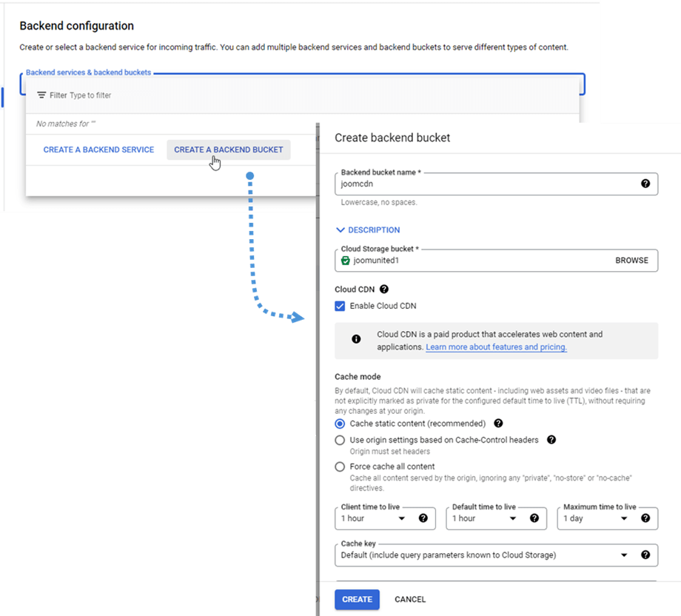Click CREATE A BACKEND BUCKET option
Viewport: 681px width, 616px height.
[228, 150]
